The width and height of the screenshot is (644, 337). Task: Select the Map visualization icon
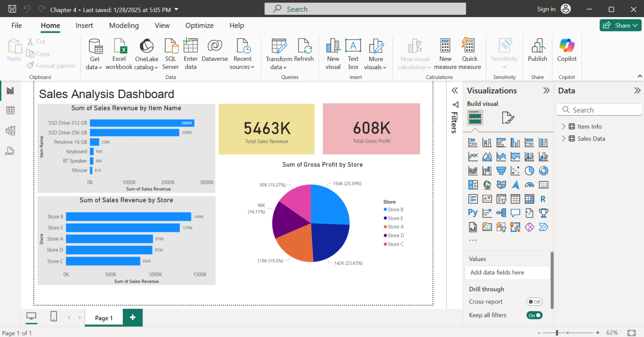click(x=487, y=185)
